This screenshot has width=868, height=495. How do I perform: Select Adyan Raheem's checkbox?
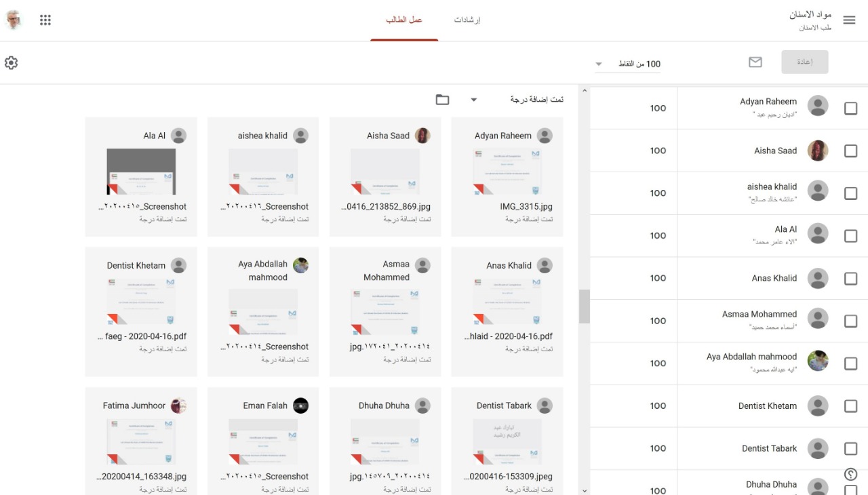tap(850, 108)
